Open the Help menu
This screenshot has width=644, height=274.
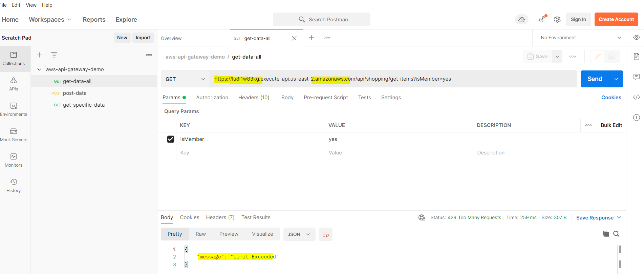tap(47, 5)
